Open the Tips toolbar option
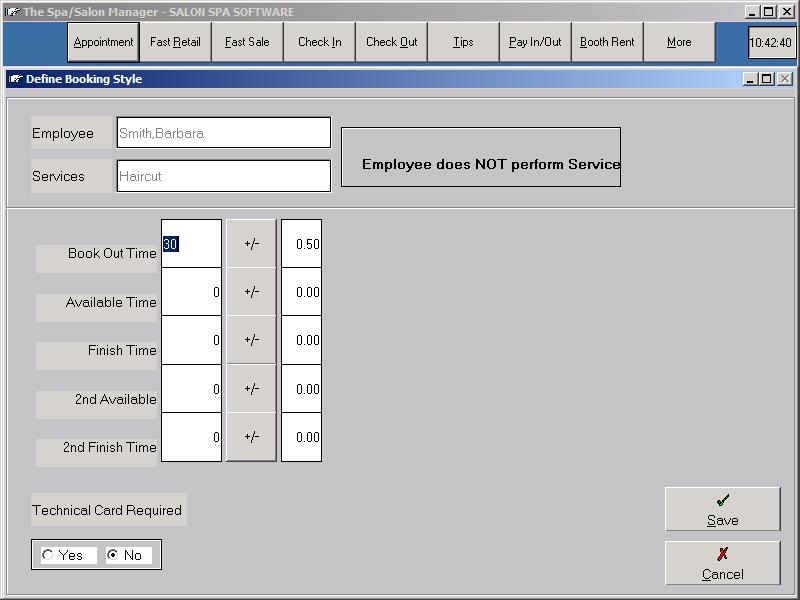The width and height of the screenshot is (800, 600). [x=463, y=43]
